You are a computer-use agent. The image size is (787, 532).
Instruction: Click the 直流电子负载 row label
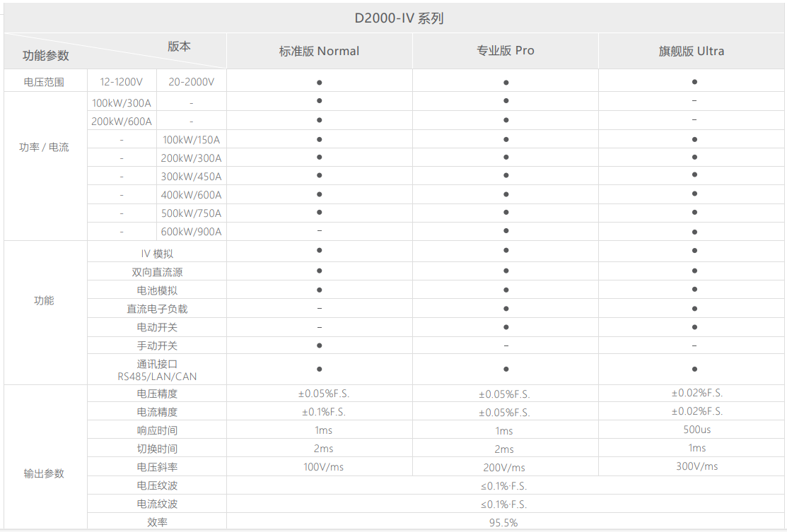tap(157, 309)
